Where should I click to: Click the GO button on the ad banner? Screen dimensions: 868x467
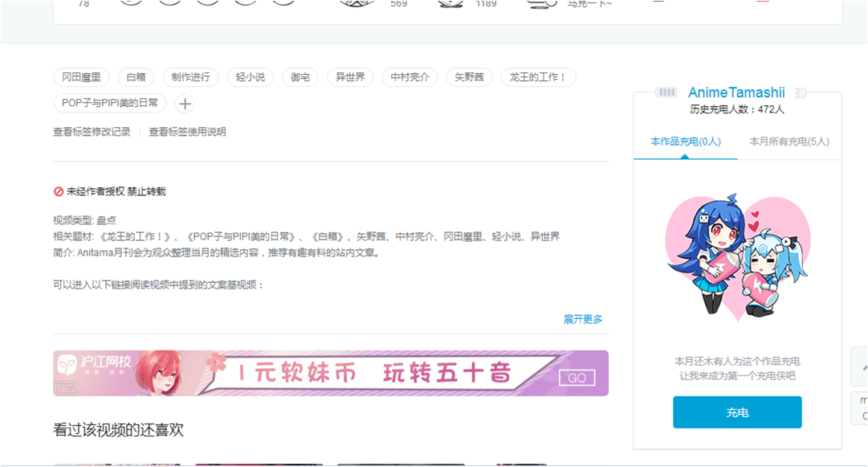click(577, 378)
